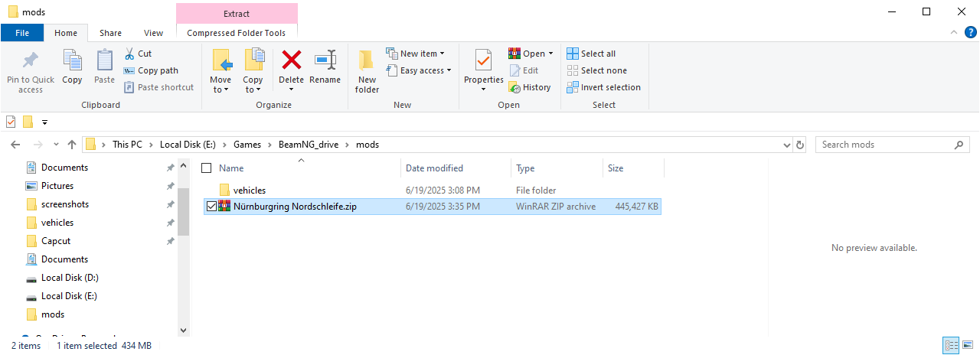Open the Easy access dropdown
This screenshot has height=355, width=980.
pyautogui.click(x=418, y=70)
